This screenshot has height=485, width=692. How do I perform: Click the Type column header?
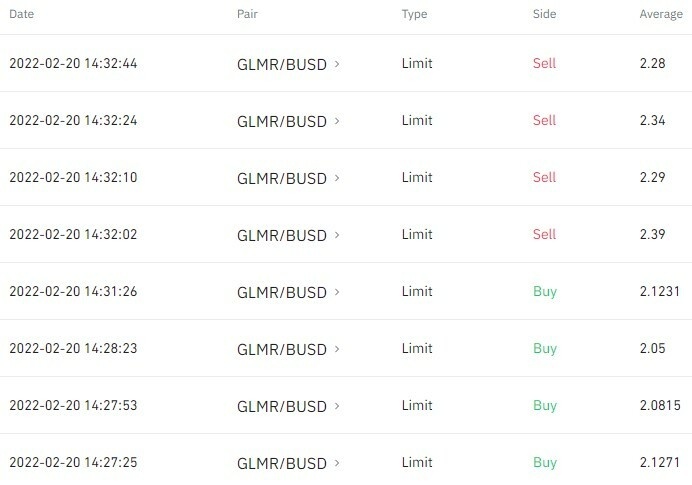click(x=414, y=15)
